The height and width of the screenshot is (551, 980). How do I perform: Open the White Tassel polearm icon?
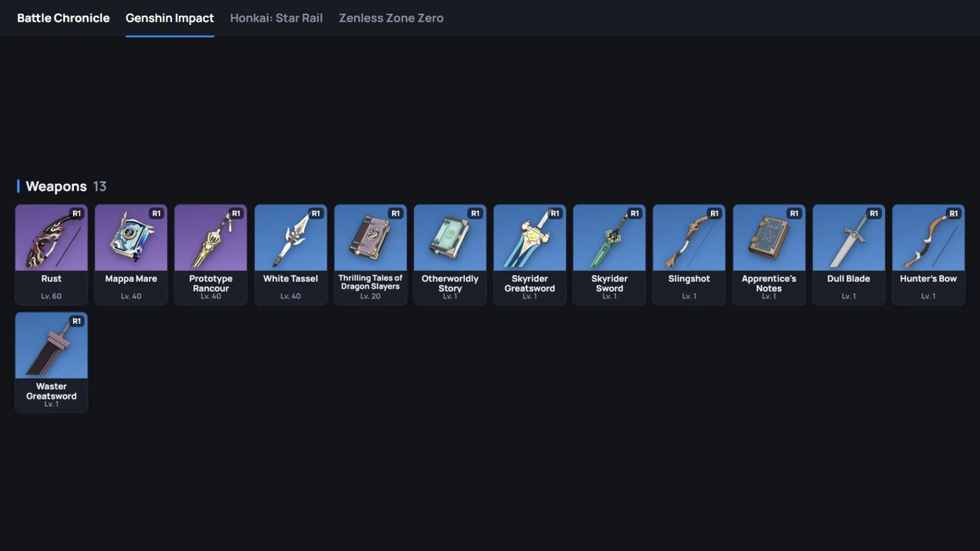click(290, 238)
